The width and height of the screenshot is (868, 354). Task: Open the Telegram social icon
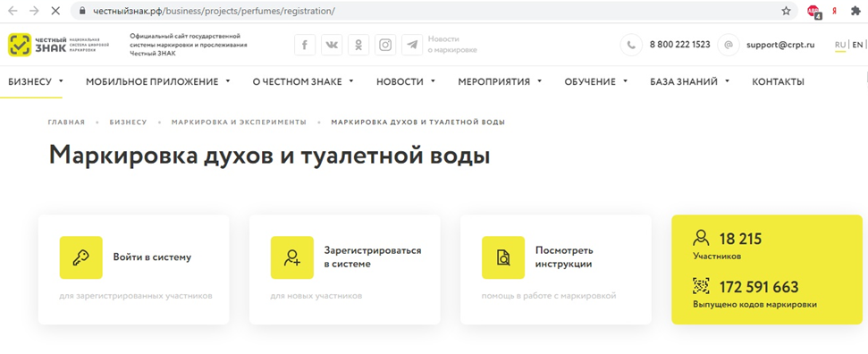click(x=412, y=45)
